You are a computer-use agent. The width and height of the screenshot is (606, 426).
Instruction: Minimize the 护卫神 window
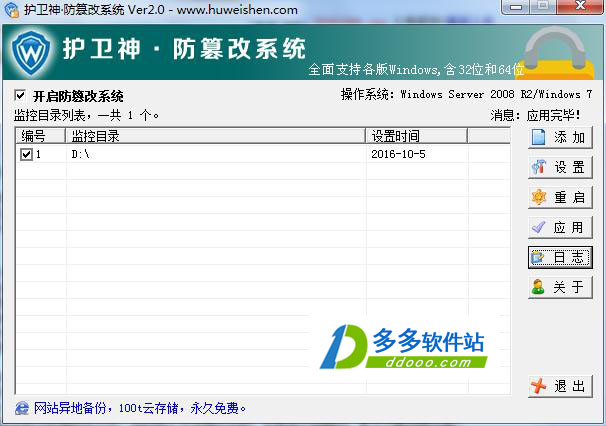tap(516, 7)
